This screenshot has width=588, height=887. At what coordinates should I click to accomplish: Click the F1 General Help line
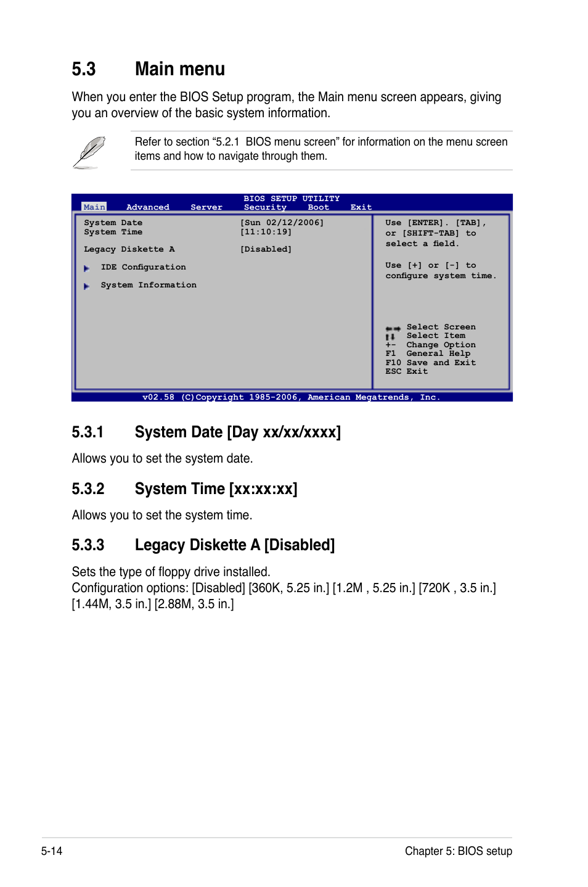pyautogui.click(x=428, y=353)
